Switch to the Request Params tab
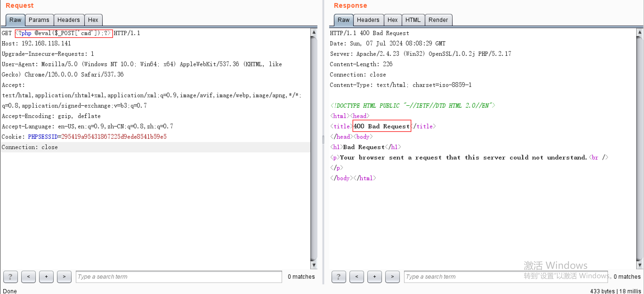Screen dimensions: 644x294 pos(39,20)
